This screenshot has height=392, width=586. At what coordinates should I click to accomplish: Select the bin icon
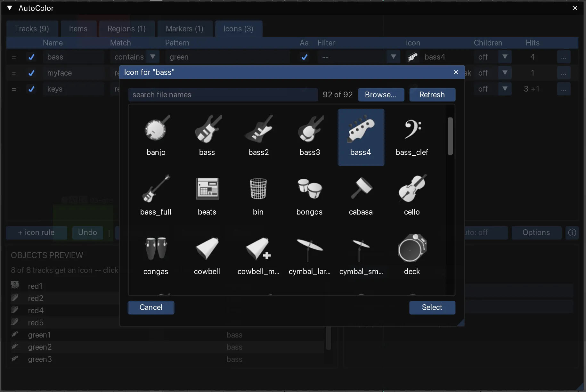(x=258, y=196)
